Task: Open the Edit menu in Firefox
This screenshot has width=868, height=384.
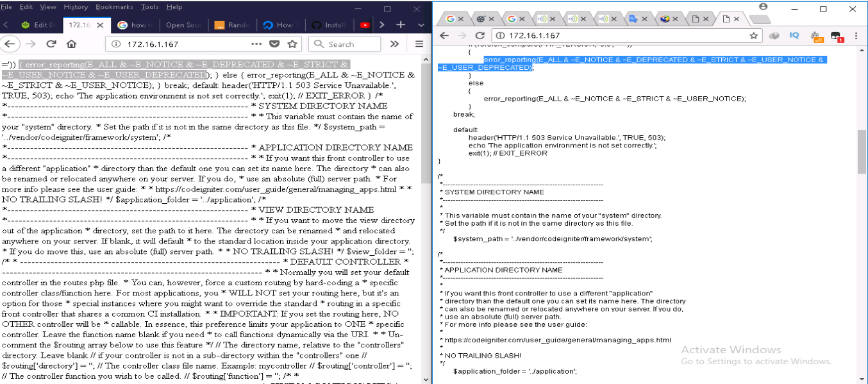Action: click(26, 6)
